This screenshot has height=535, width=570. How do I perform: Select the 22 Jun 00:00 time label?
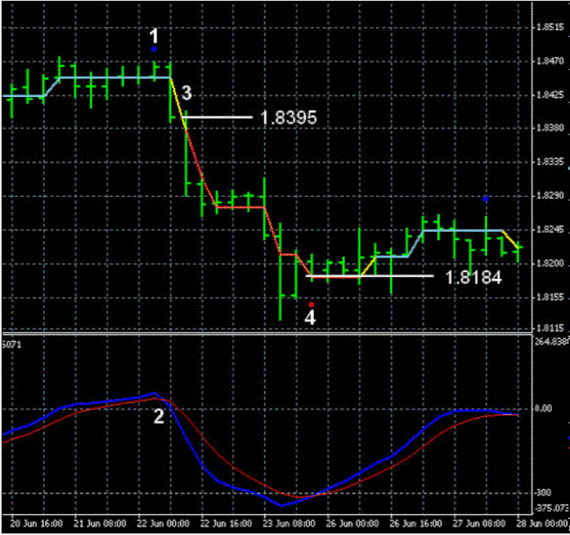coord(163,524)
